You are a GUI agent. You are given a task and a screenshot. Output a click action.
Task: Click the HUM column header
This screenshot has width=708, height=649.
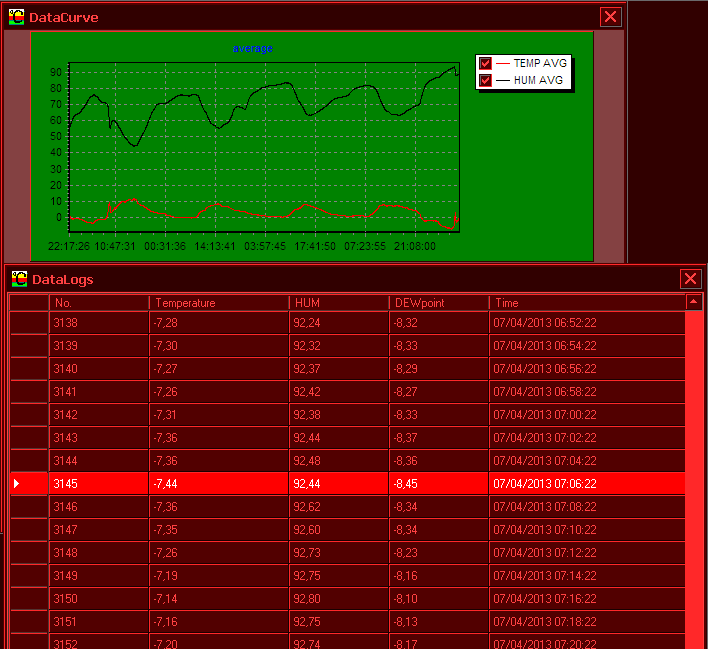coord(339,303)
